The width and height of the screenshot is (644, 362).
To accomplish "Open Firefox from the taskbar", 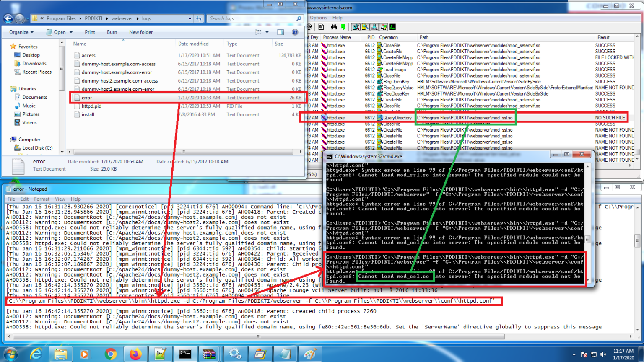I will (x=135, y=354).
